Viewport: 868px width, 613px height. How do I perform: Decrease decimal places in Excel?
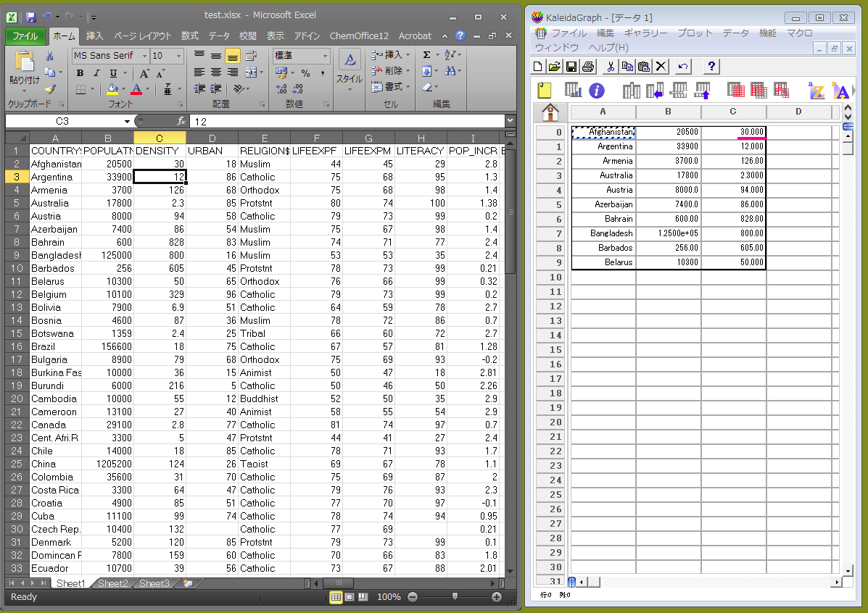coord(297,89)
